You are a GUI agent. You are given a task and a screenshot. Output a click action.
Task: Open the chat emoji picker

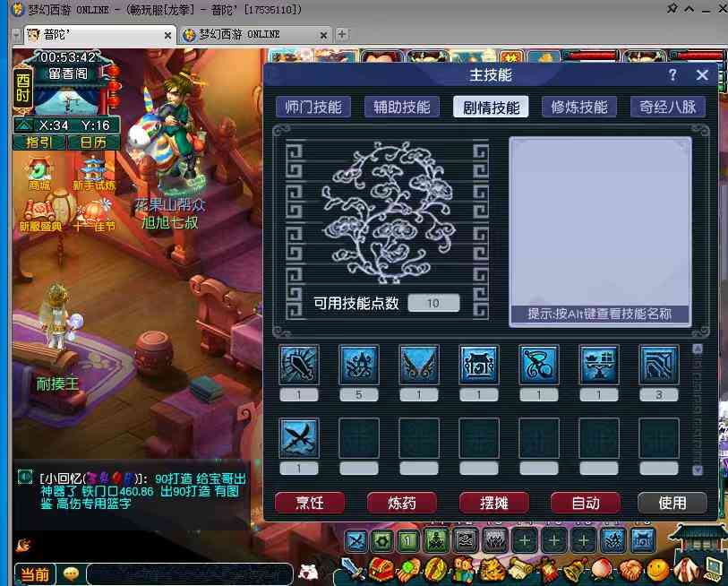point(71,574)
